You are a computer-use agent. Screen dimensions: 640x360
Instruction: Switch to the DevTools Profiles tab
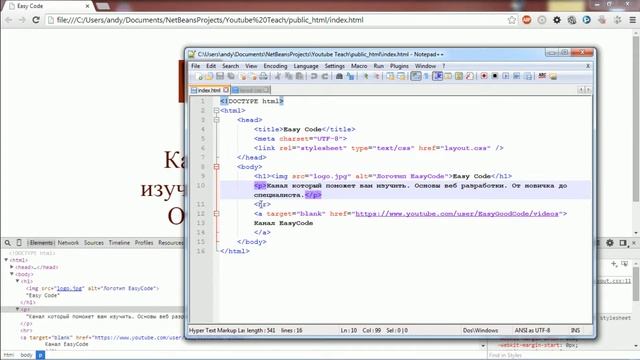click(144, 243)
